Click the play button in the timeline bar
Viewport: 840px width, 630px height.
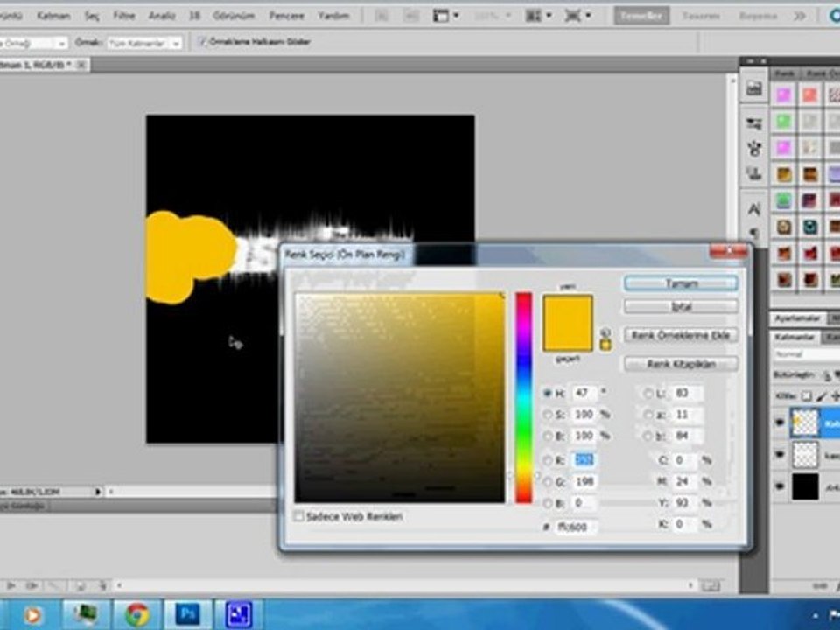coord(10,586)
